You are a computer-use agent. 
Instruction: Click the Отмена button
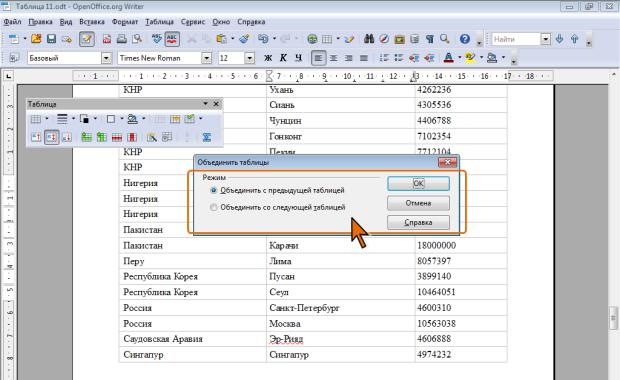pyautogui.click(x=418, y=203)
